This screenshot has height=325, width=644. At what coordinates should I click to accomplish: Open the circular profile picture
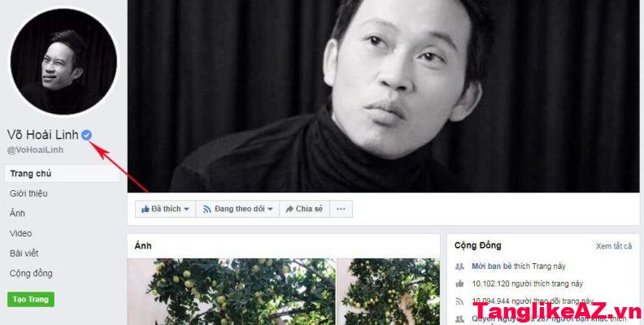63,62
